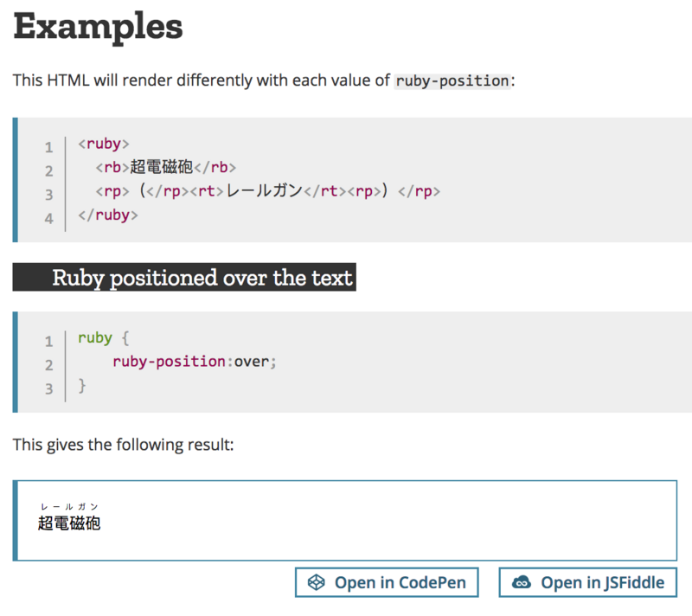Click the rendered 超電磁砲 result text
This screenshot has height=616, width=692.
pyautogui.click(x=69, y=523)
